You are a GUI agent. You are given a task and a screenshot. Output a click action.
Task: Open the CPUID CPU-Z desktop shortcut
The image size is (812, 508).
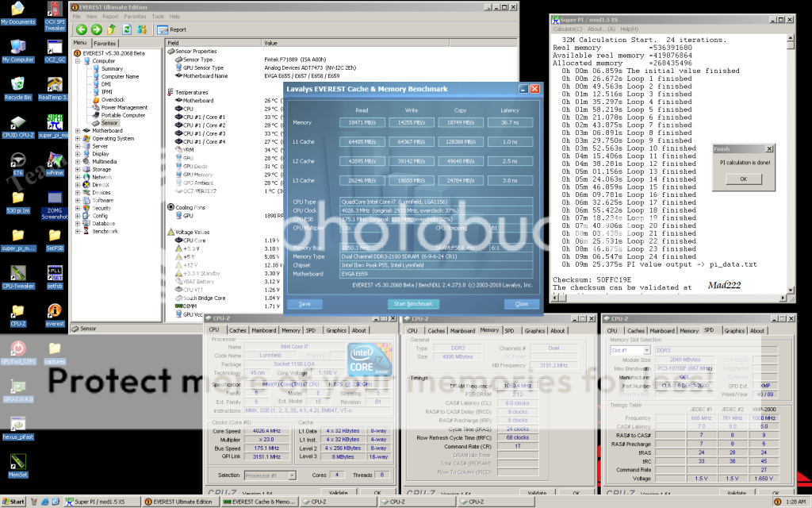(x=17, y=125)
